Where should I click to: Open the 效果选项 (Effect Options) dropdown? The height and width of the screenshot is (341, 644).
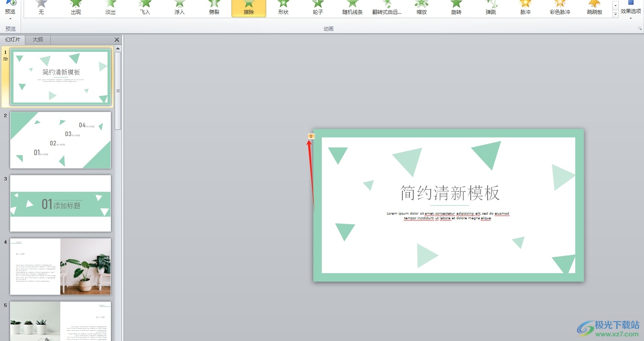(631, 11)
